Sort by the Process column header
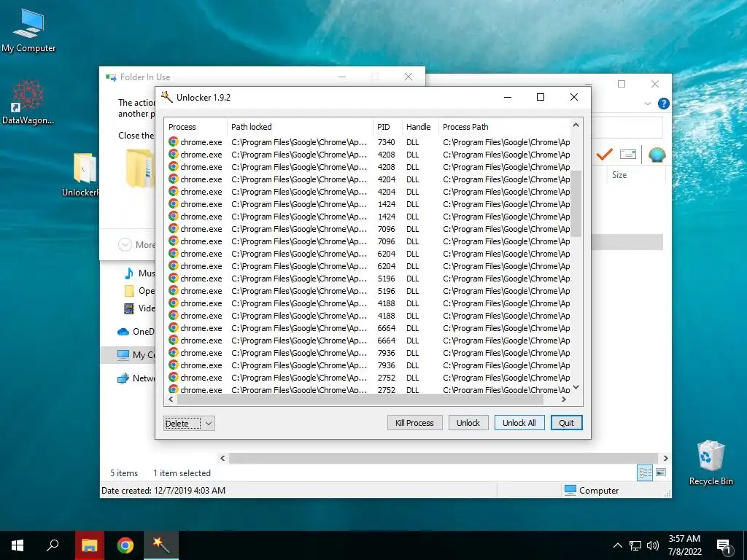This screenshot has width=747, height=560. click(x=196, y=127)
